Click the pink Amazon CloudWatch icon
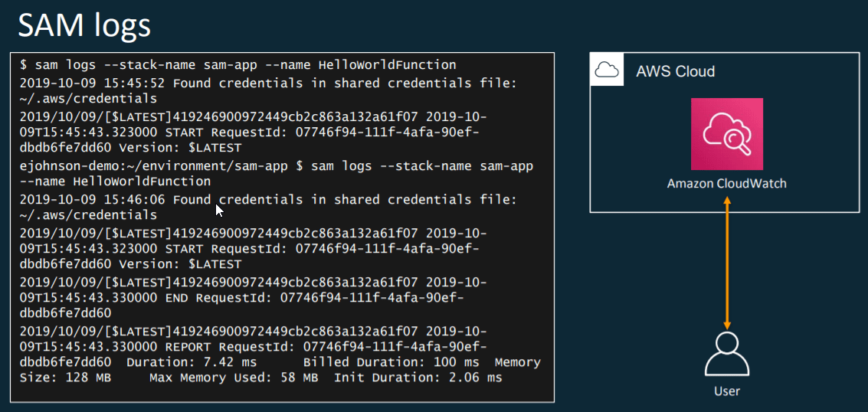This screenshot has height=412, width=868. click(726, 134)
